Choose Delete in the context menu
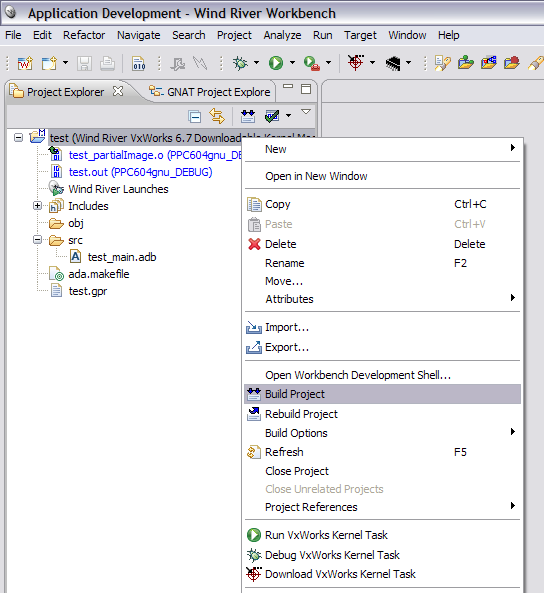This screenshot has height=593, width=544. pos(382,244)
